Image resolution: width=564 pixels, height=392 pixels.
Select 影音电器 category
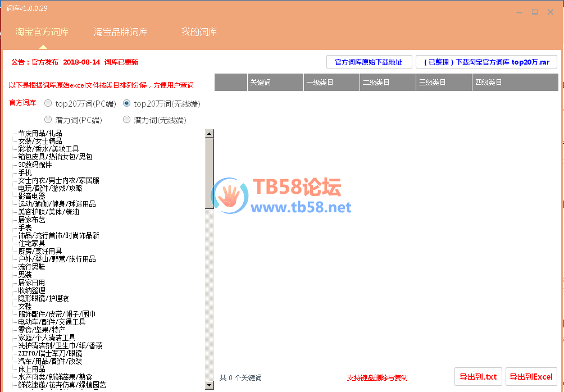[x=31, y=196]
